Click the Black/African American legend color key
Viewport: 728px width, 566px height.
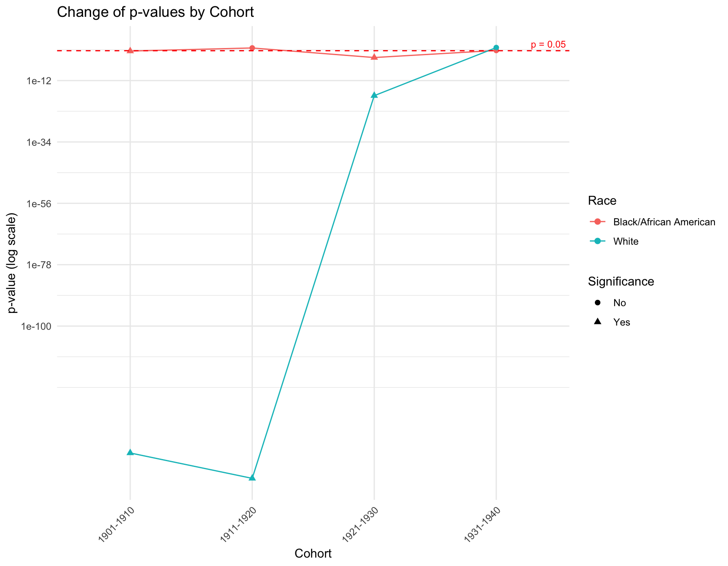[597, 222]
